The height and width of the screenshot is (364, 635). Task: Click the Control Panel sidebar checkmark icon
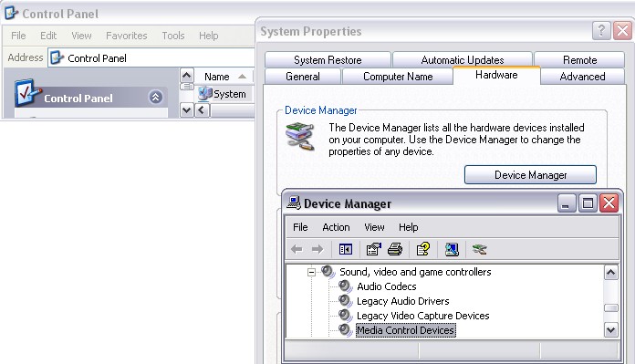tap(26, 93)
